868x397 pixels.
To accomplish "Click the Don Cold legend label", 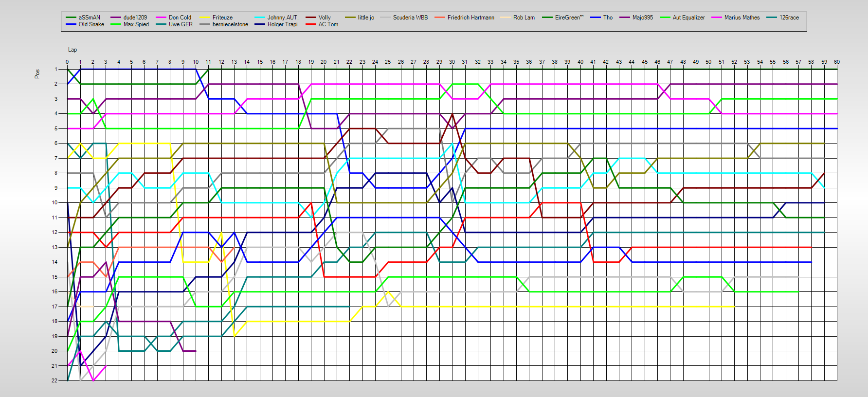I will [180, 18].
